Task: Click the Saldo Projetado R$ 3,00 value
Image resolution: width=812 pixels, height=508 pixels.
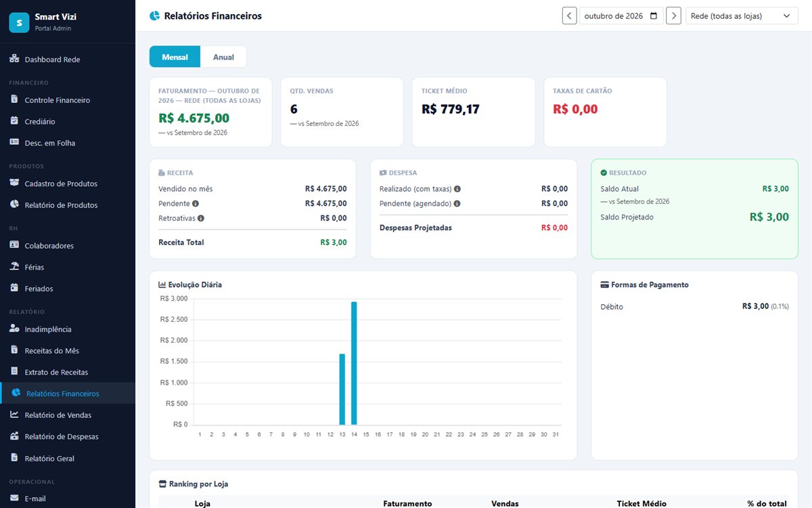Action: point(769,217)
